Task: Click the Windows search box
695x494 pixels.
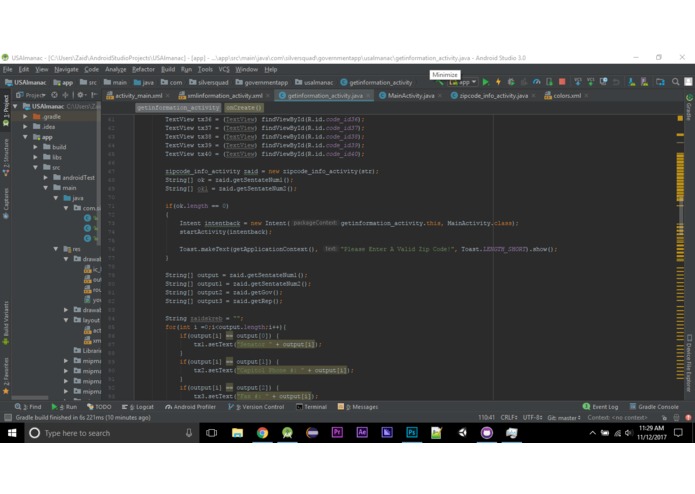Action: [111, 433]
